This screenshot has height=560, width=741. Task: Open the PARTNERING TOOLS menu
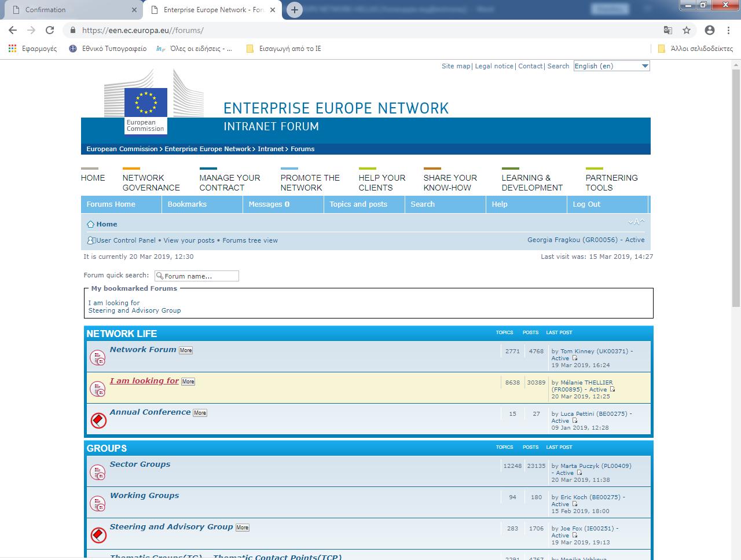611,182
